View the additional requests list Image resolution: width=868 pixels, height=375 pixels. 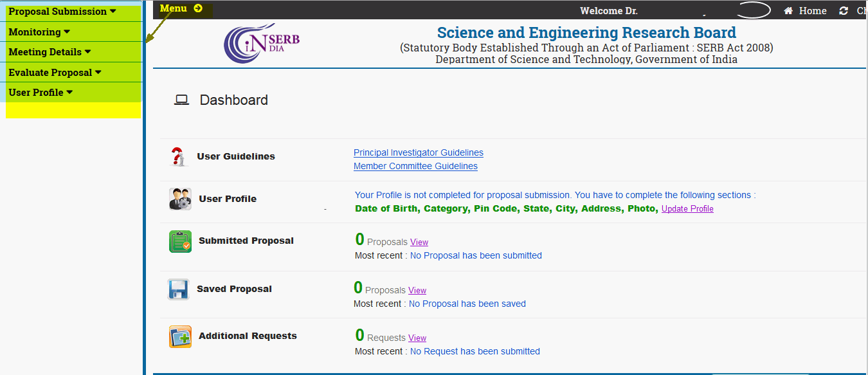point(417,338)
